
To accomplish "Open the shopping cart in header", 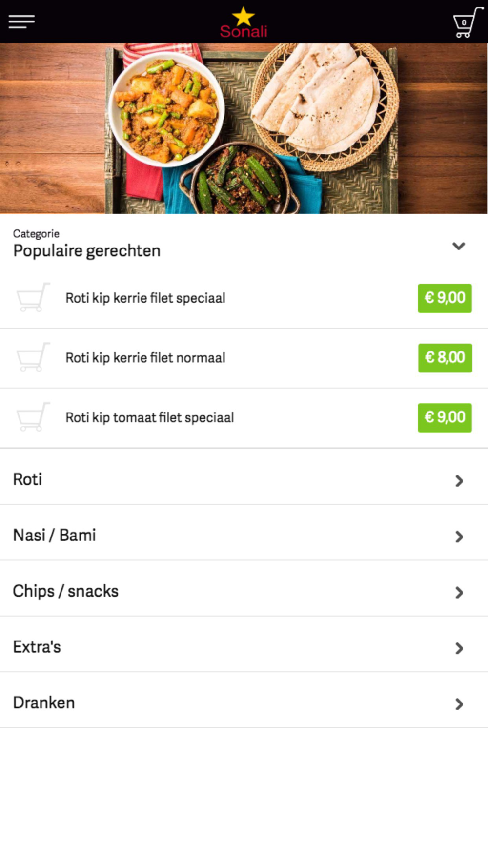I will click(x=466, y=22).
